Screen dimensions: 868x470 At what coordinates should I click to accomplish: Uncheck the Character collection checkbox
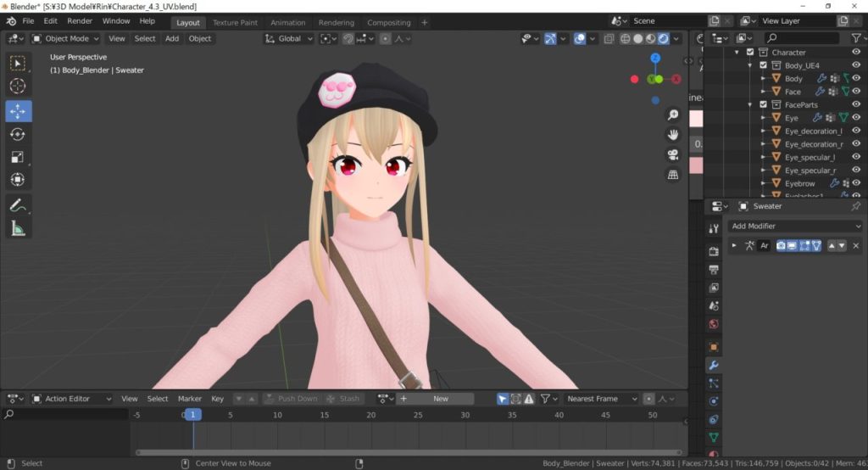[x=749, y=53]
